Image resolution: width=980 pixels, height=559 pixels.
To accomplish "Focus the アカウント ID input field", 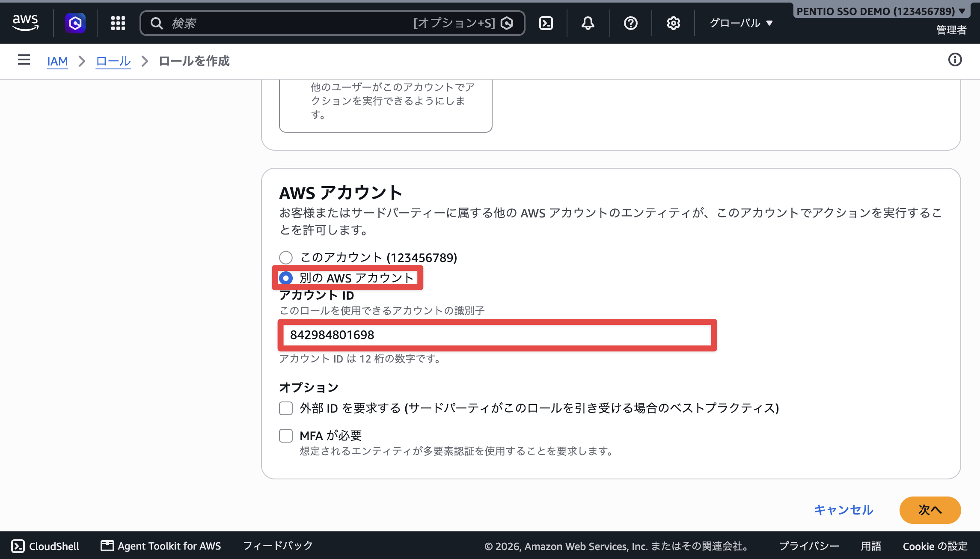I will click(x=497, y=335).
